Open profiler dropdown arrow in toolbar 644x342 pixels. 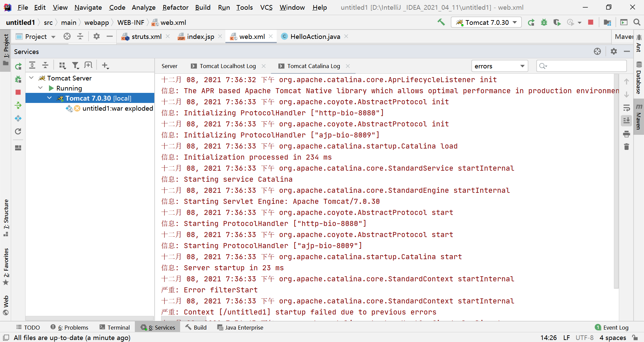click(580, 23)
